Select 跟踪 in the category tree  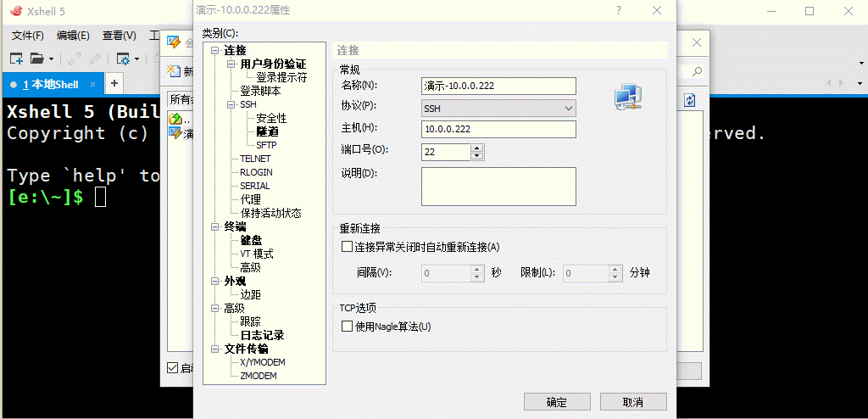(x=250, y=322)
